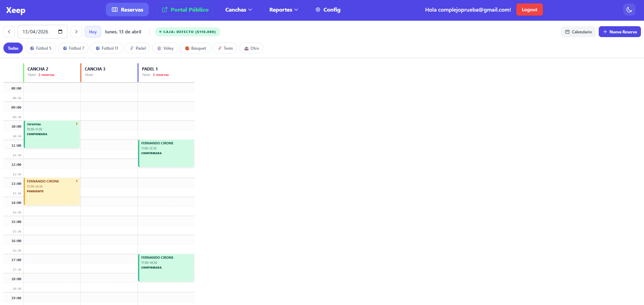Expand the Canchas dropdown menu
The width and height of the screenshot is (644, 305).
click(x=239, y=10)
